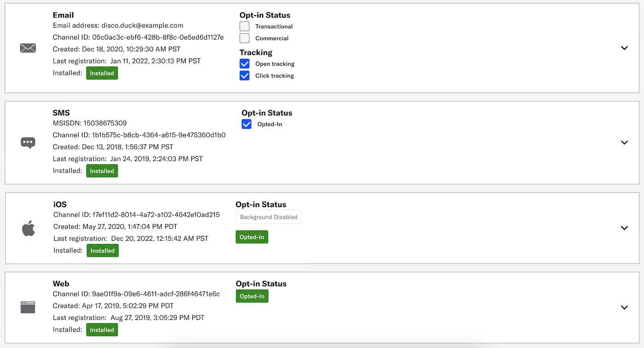
Task: Click the Web Installed status badge
Action: [x=102, y=330]
